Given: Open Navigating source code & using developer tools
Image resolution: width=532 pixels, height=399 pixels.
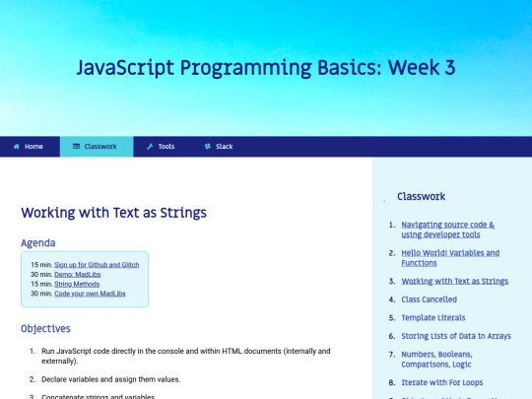Looking at the screenshot, I should point(448,230).
